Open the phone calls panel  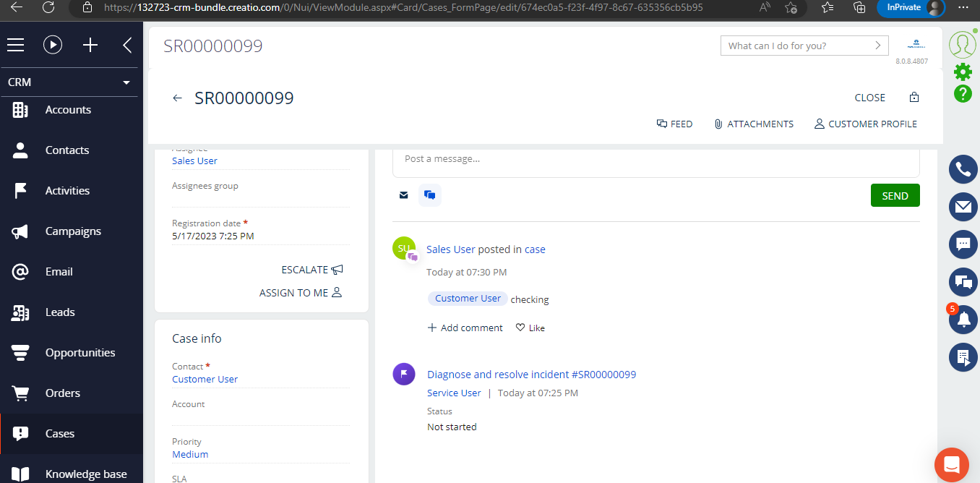coord(963,170)
